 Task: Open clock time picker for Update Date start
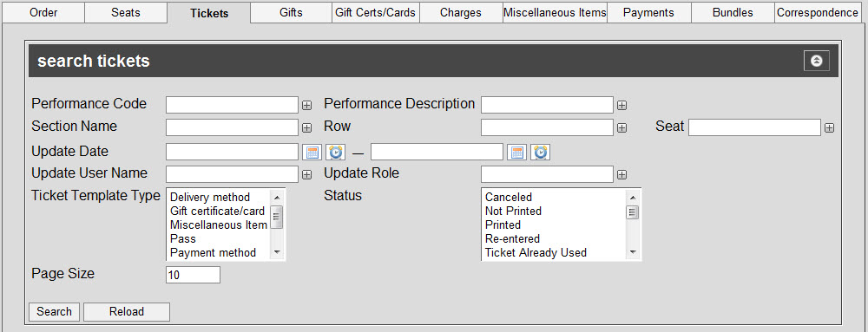click(335, 152)
